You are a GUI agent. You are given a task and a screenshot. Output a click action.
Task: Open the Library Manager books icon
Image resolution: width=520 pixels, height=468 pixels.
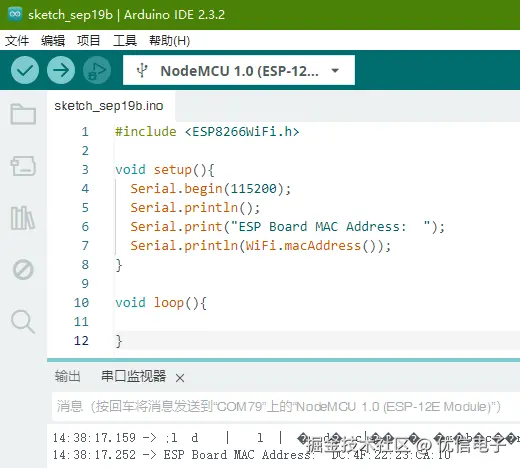tap(22, 218)
